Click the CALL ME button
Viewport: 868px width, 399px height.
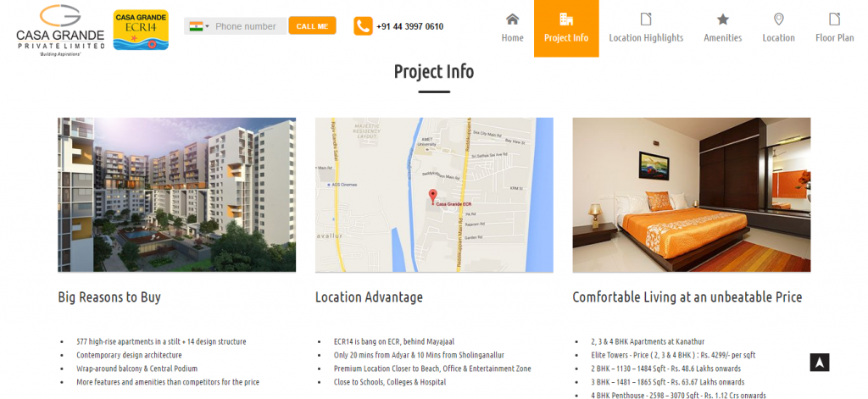click(312, 26)
